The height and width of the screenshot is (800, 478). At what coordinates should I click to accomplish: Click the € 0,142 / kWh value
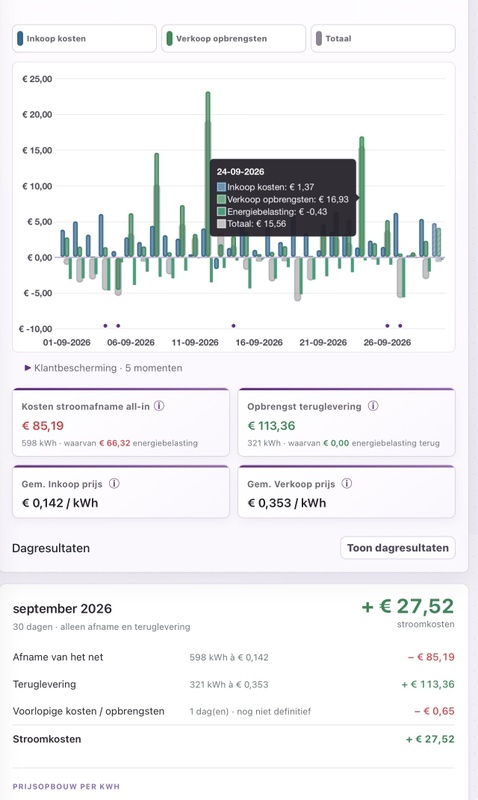tap(60, 503)
